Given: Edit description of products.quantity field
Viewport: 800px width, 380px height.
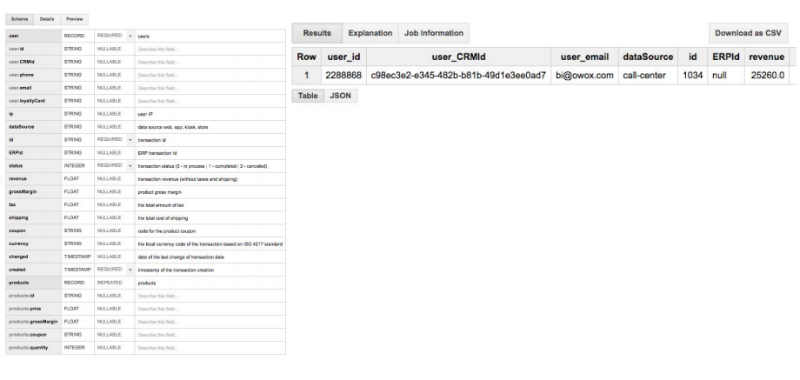Looking at the screenshot, I should 210,348.
